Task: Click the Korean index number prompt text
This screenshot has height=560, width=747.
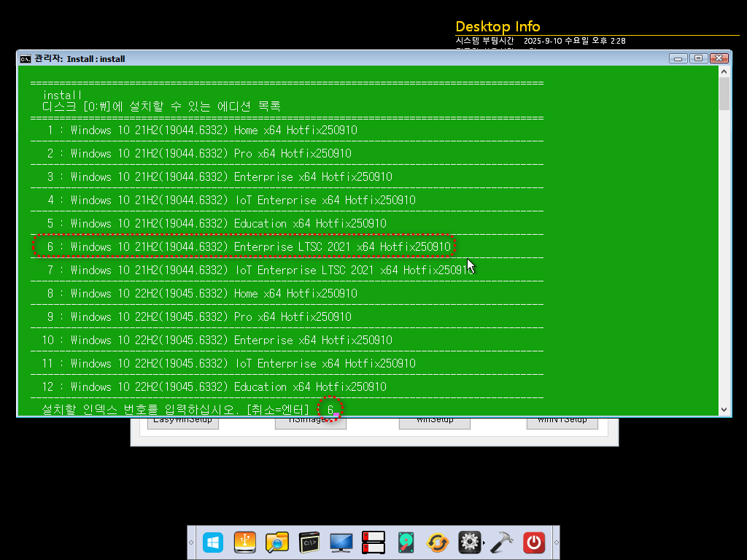Action: click(175, 410)
